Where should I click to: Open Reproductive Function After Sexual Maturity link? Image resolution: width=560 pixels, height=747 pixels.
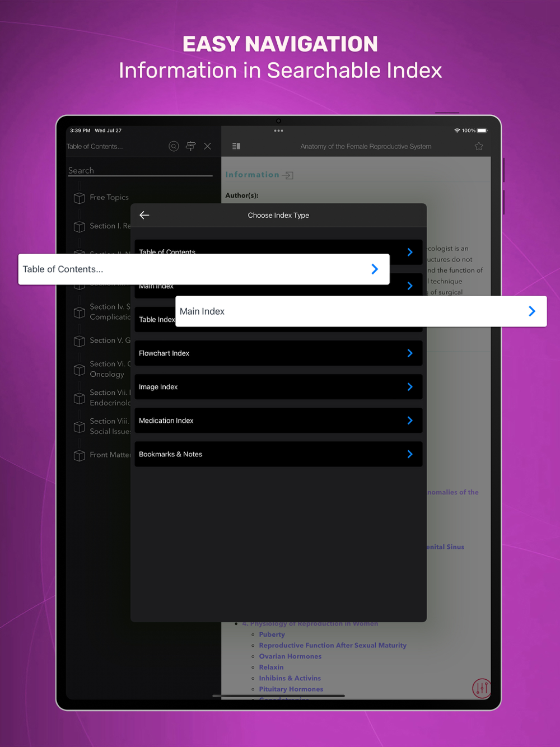tap(333, 645)
